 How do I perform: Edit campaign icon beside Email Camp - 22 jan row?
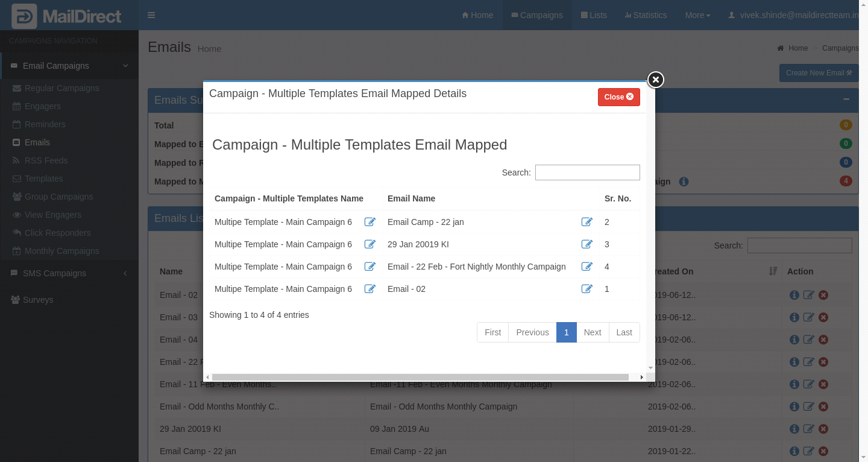[370, 222]
